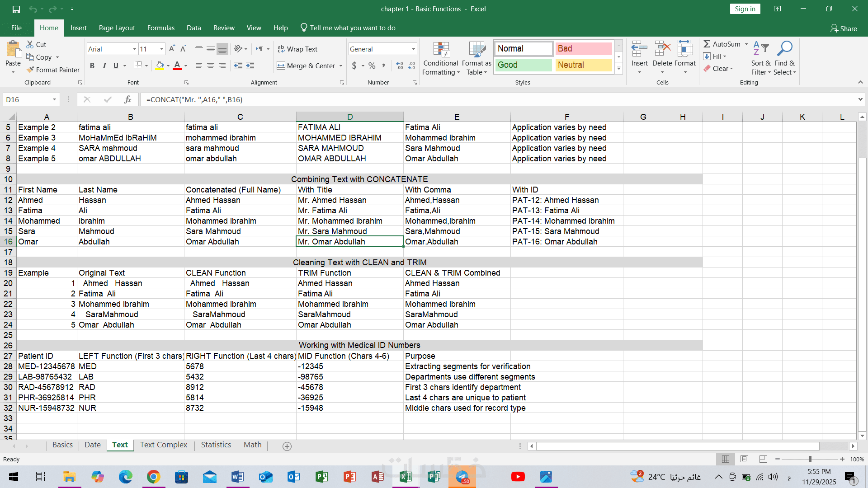
Task: Click the Increase Font Size icon
Action: pos(172,49)
